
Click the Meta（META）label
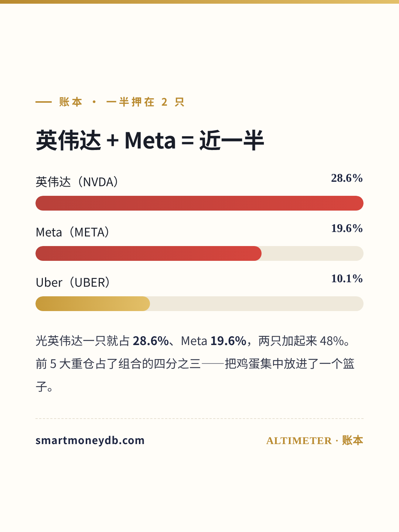click(73, 232)
